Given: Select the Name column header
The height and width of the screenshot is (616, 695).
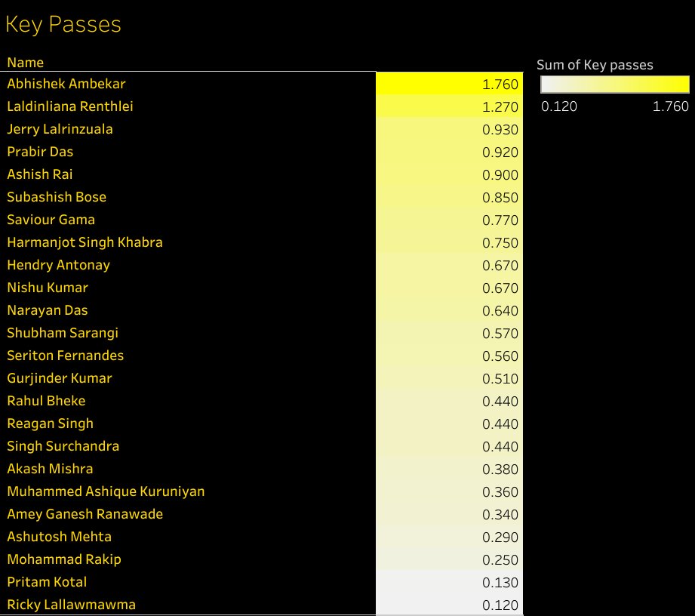Looking at the screenshot, I should 23,62.
